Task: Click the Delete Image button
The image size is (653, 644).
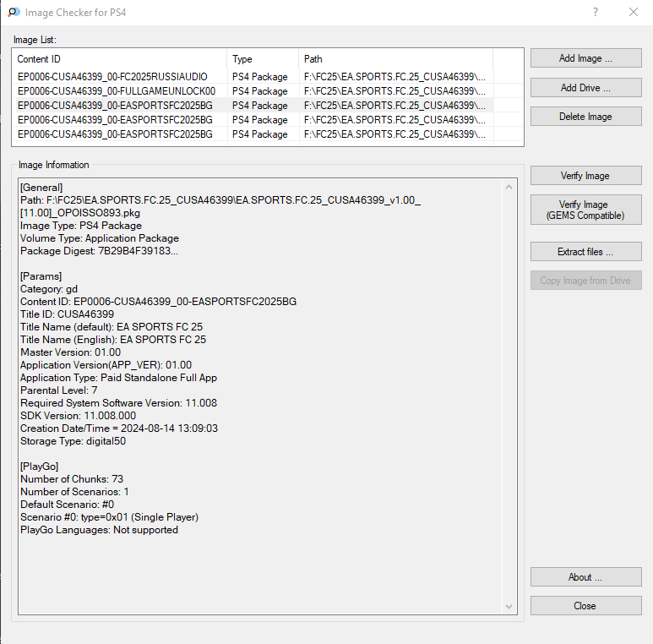Action: [x=585, y=117]
